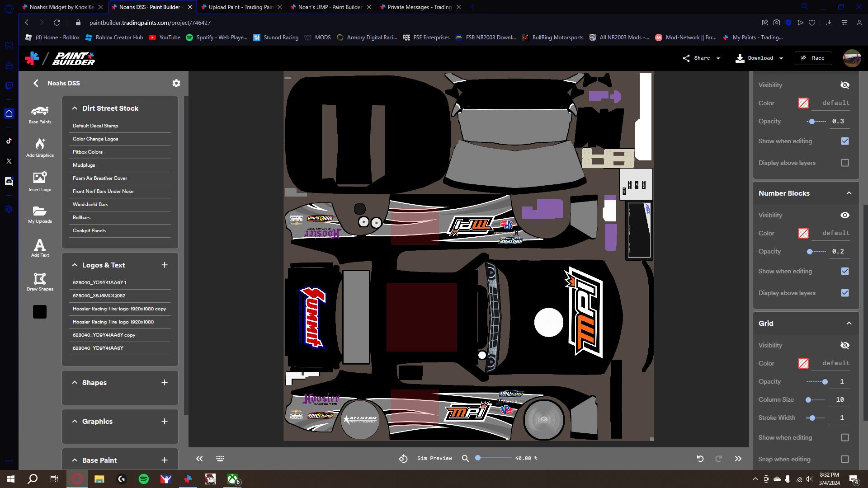Viewport: 868px width, 488px height.
Task: Collapse the Dirt Street Stock section
Action: click(75, 108)
